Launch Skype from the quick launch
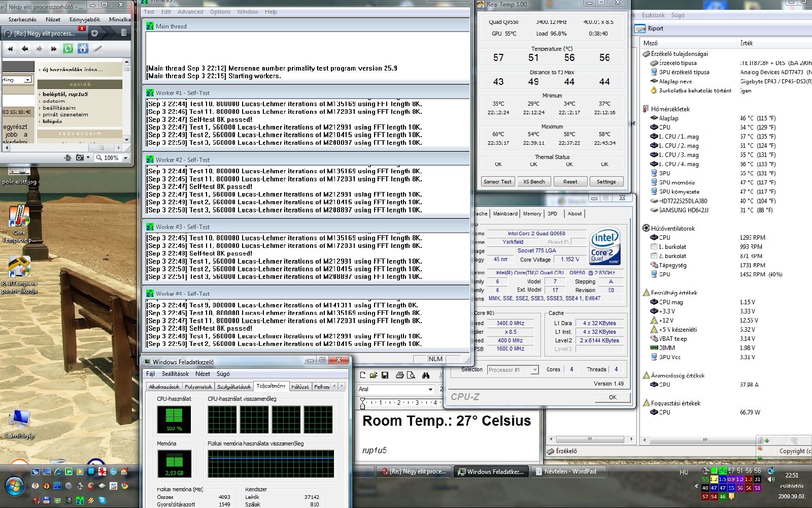This screenshot has height=508, width=812. point(103,500)
